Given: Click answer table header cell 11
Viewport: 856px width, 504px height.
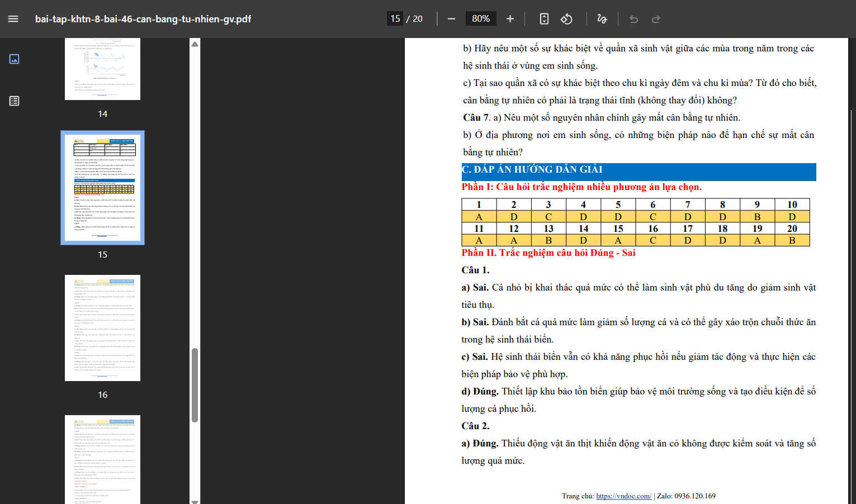Looking at the screenshot, I should coord(479,229).
